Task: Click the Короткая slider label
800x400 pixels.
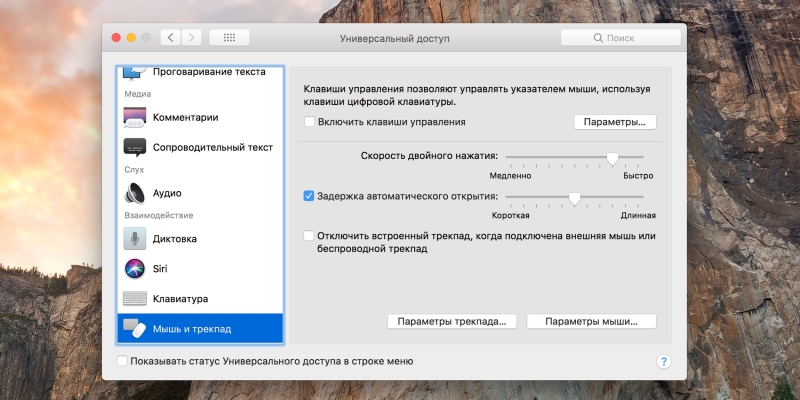Action: click(510, 215)
